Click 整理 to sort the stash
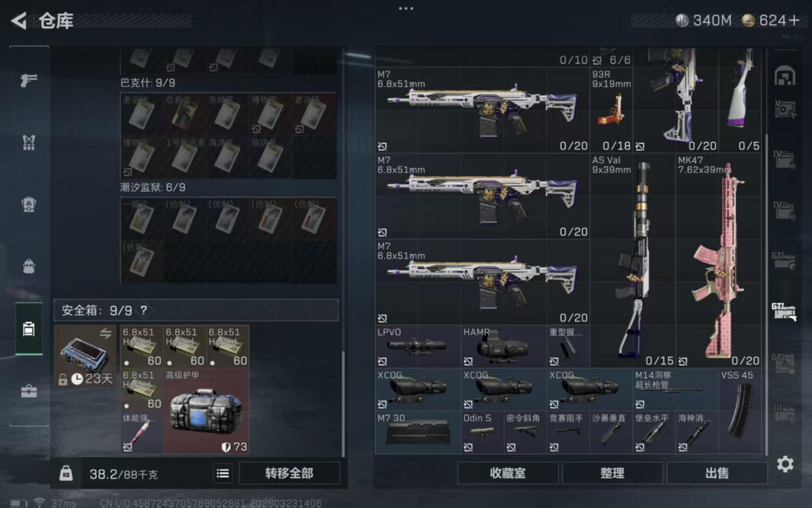Screen dimensions: 812x508 click(612, 473)
